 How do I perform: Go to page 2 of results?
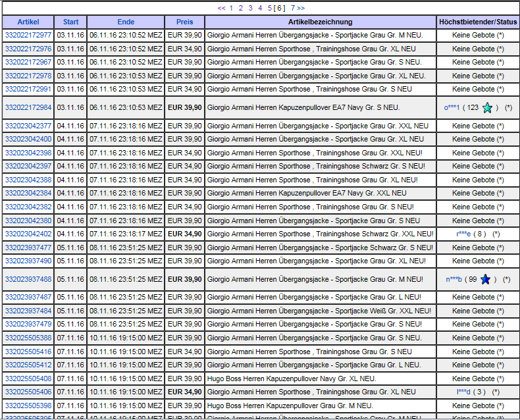pyautogui.click(x=241, y=8)
